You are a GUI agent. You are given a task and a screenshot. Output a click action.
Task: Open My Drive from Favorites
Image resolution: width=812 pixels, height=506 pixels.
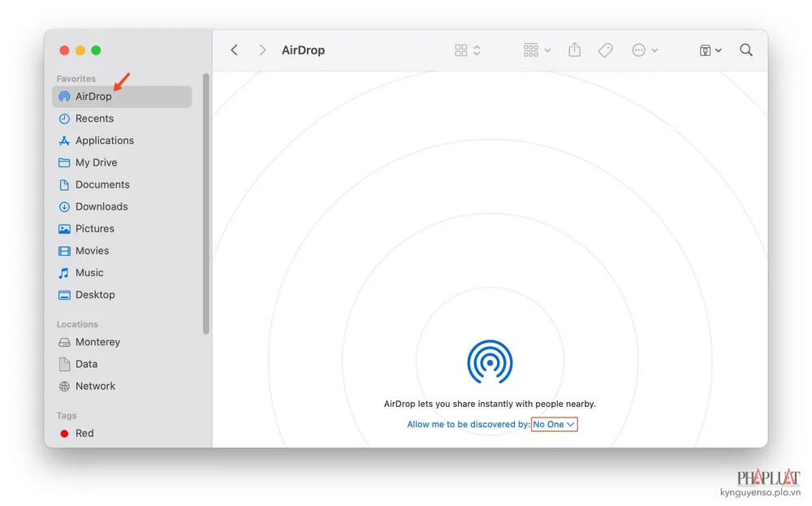coord(97,162)
